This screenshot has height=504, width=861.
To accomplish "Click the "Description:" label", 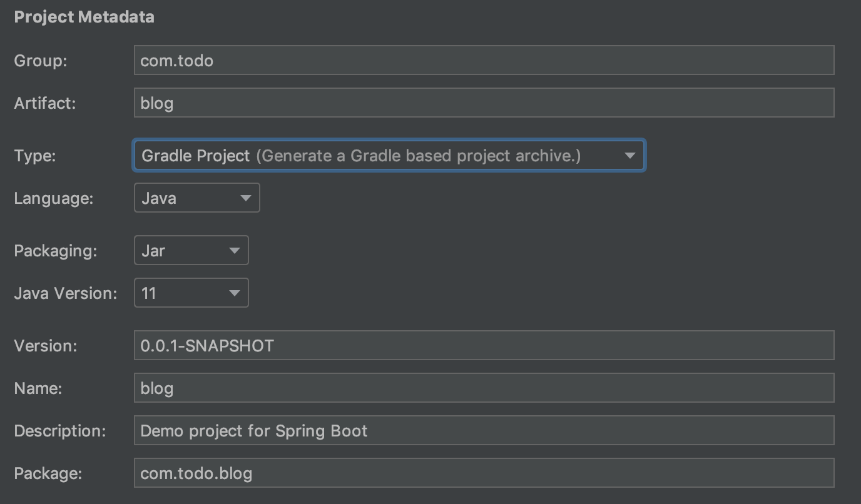I will pos(59,431).
